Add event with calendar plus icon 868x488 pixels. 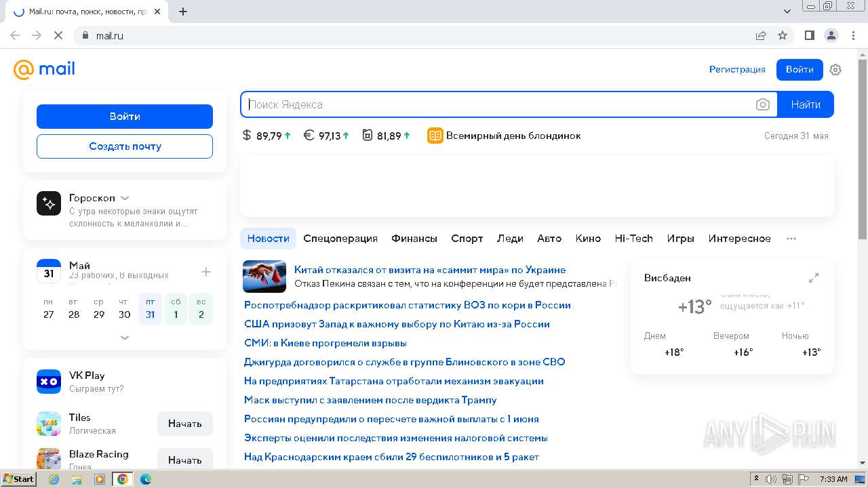pyautogui.click(x=206, y=272)
